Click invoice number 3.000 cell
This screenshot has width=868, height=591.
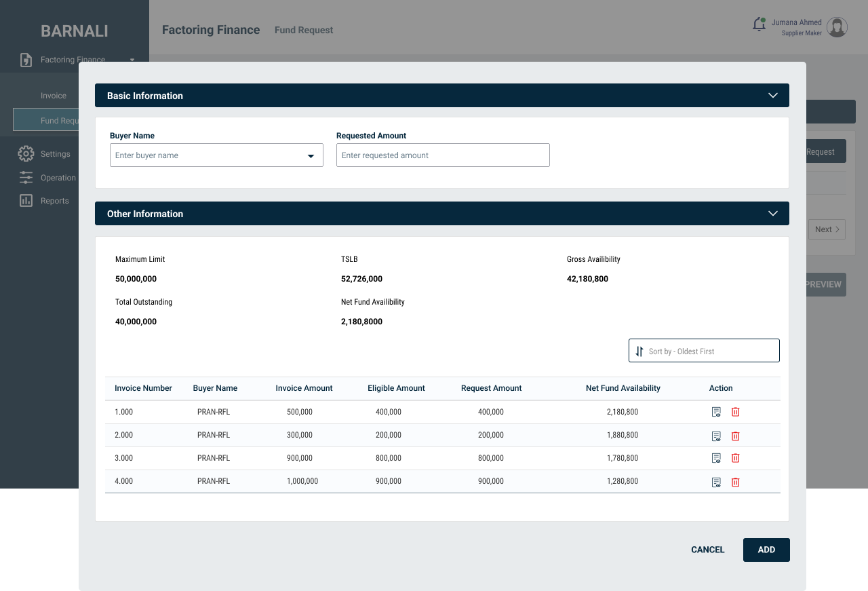(124, 458)
